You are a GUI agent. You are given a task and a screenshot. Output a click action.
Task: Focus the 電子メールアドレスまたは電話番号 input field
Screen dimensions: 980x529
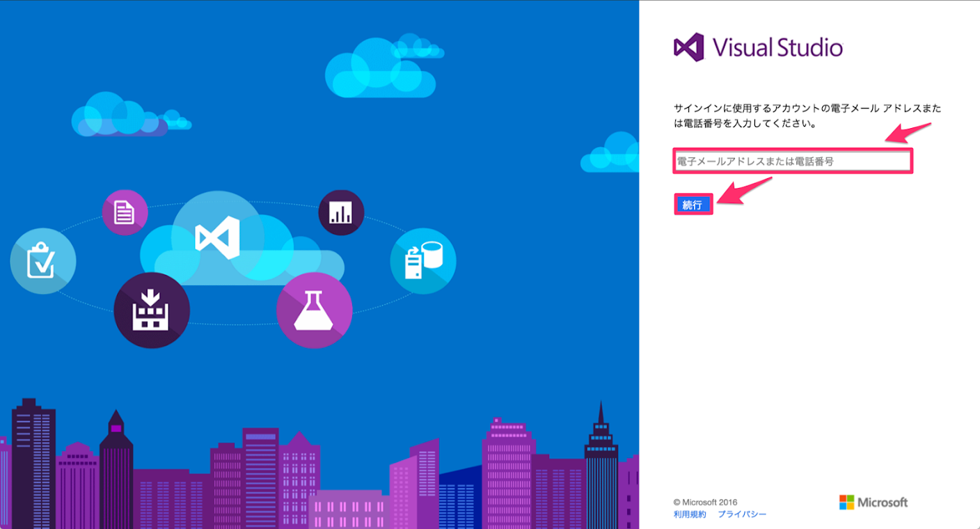tap(792, 161)
